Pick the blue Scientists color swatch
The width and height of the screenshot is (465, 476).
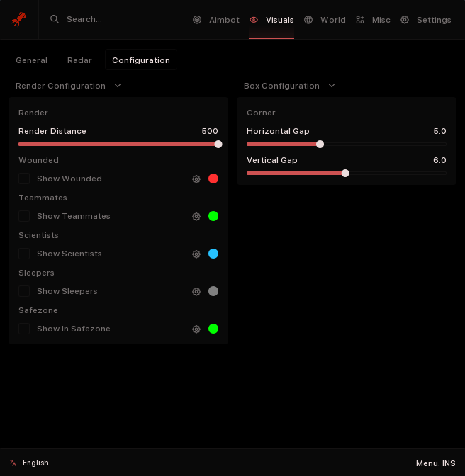tap(213, 254)
